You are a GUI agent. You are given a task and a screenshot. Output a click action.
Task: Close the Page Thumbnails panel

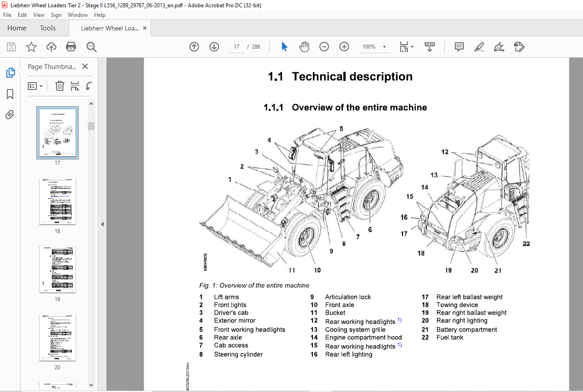click(x=85, y=66)
